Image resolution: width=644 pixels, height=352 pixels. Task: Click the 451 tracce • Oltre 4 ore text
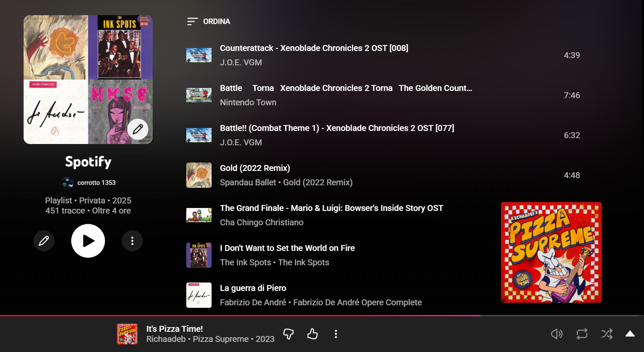click(x=88, y=211)
